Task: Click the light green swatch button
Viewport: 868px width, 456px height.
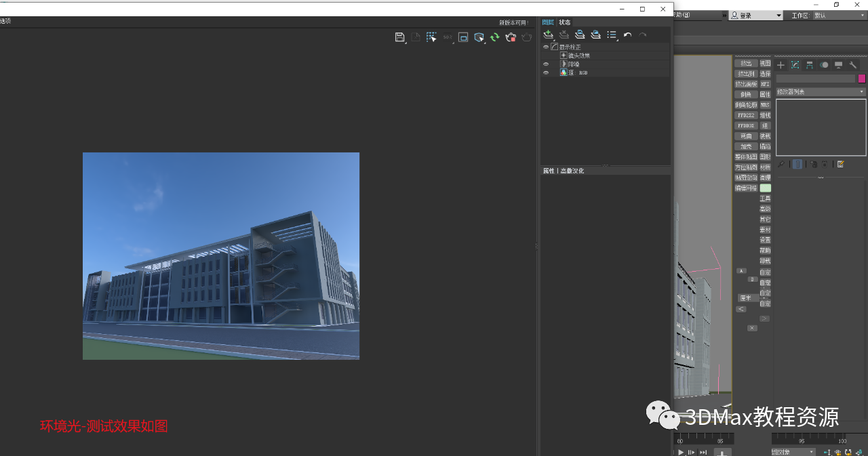Action: 766,188
